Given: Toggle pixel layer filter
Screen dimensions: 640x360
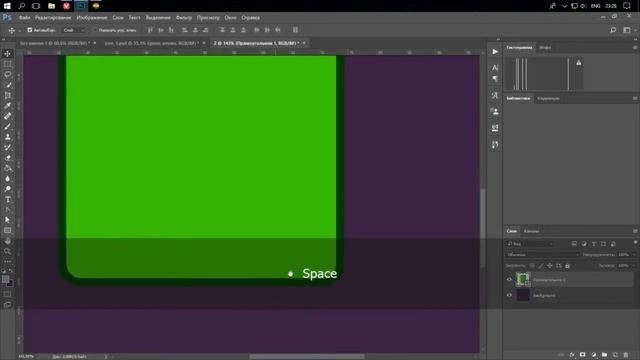Looking at the screenshot, I should [574, 244].
